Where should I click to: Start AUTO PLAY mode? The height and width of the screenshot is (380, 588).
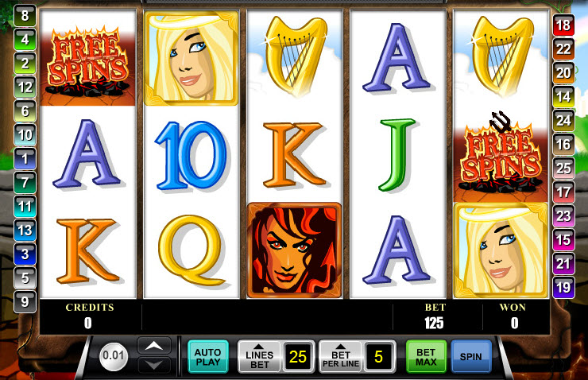[x=208, y=356]
